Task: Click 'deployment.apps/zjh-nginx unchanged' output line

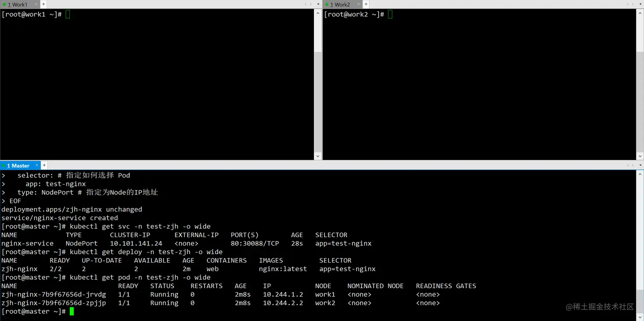Action: click(72, 209)
